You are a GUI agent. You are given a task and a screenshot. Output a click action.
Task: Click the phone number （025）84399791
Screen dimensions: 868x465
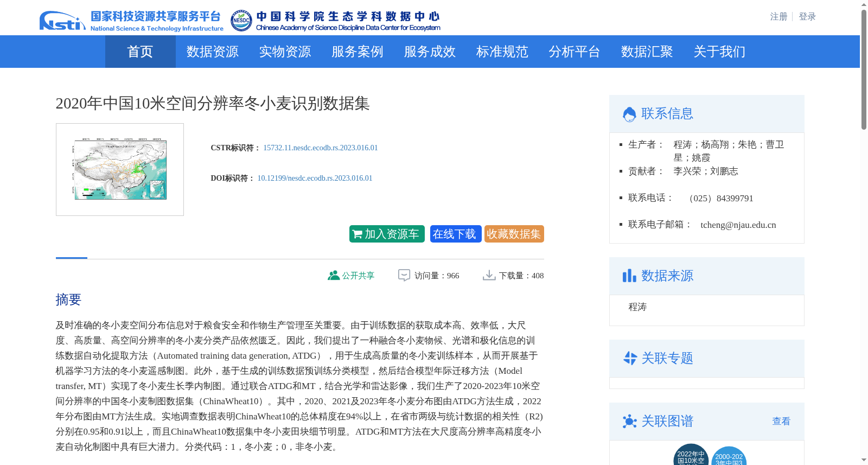719,198
